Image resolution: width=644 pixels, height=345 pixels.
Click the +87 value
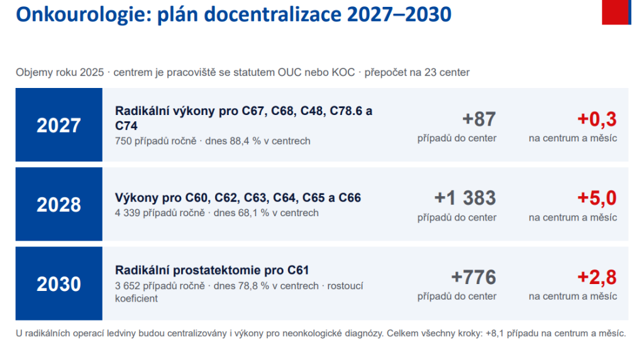click(x=479, y=119)
